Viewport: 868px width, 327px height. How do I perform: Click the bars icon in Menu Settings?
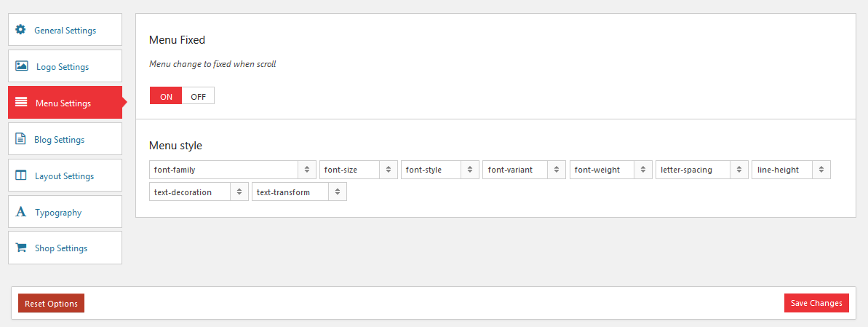point(21,102)
